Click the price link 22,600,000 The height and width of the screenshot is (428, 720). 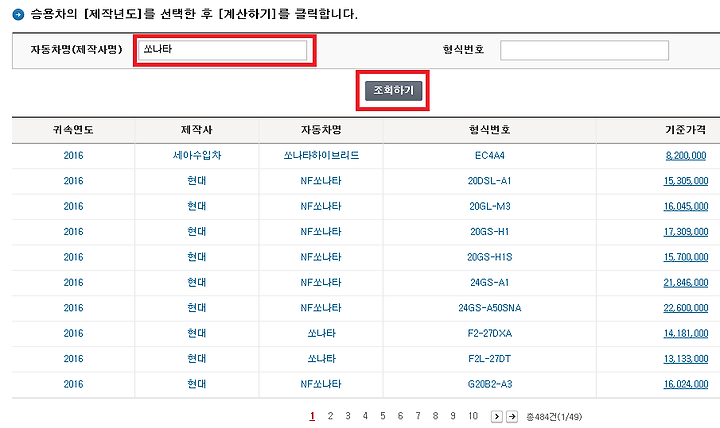click(686, 308)
